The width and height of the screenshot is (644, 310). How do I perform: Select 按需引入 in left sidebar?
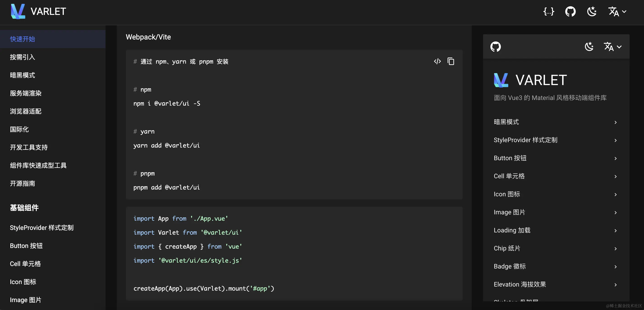pyautogui.click(x=23, y=57)
